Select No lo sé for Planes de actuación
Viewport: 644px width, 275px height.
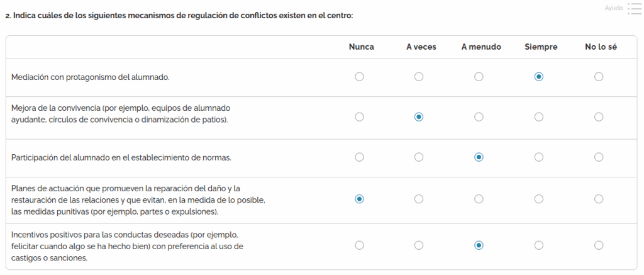click(599, 199)
